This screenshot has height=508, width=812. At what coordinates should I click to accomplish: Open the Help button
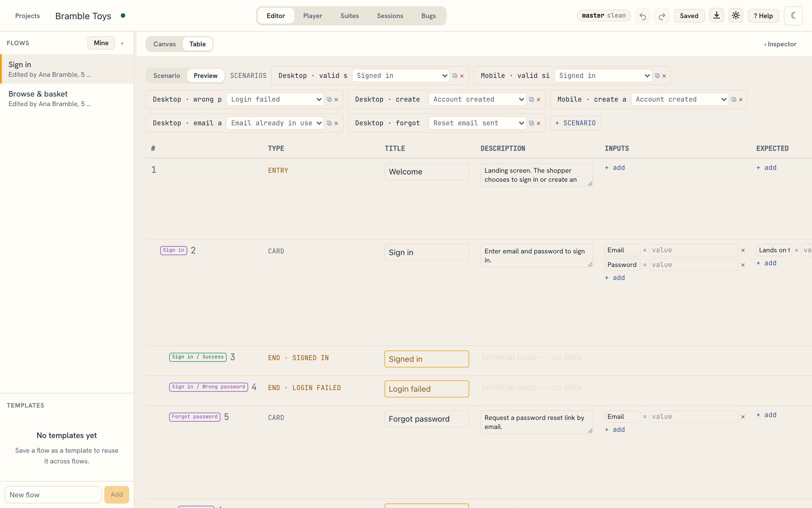tap(763, 16)
